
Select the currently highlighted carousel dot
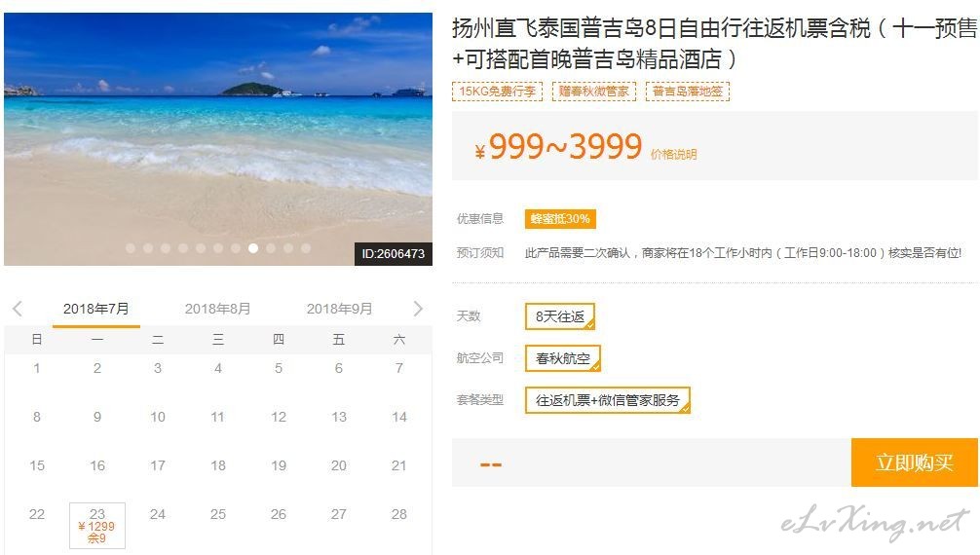tap(253, 248)
